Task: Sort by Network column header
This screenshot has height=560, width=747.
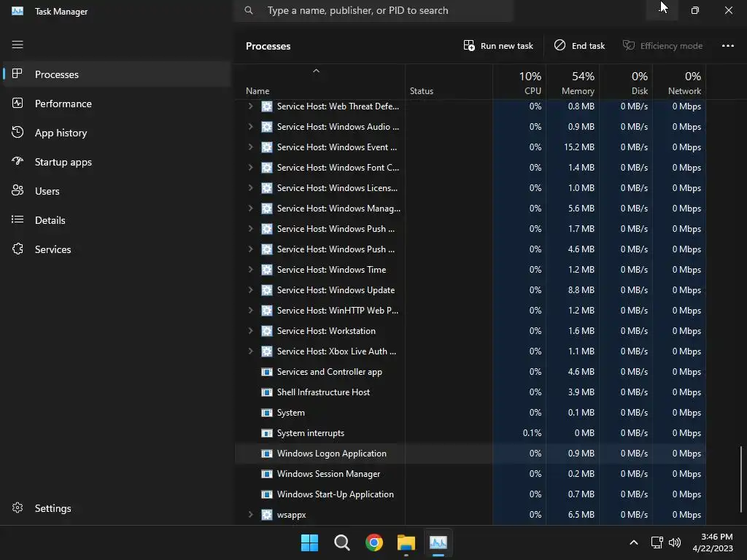Action: tap(679, 82)
